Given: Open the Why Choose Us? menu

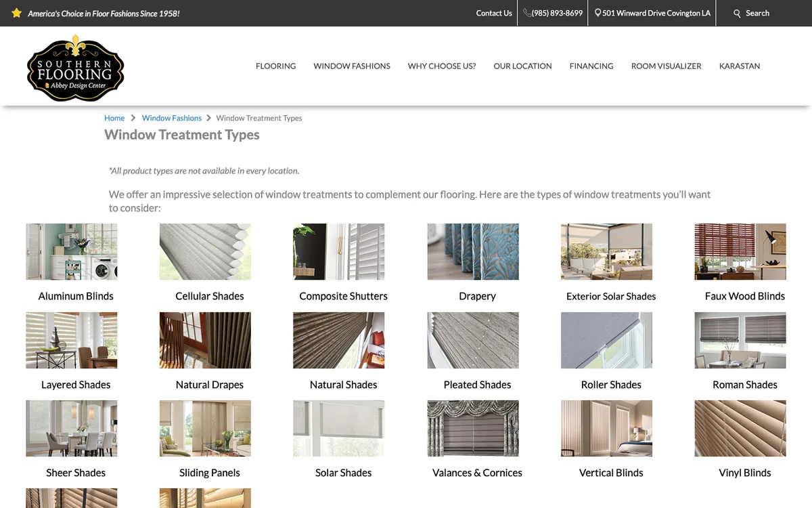Looking at the screenshot, I should tap(442, 66).
